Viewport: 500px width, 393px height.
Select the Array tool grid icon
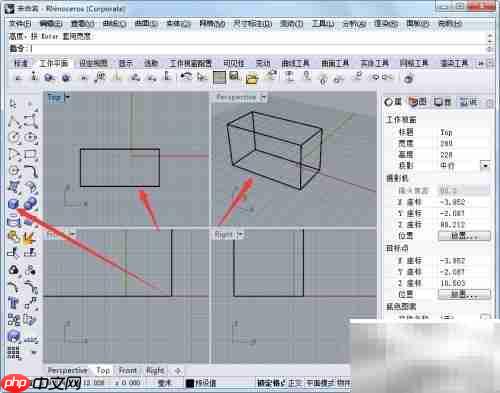[14, 353]
